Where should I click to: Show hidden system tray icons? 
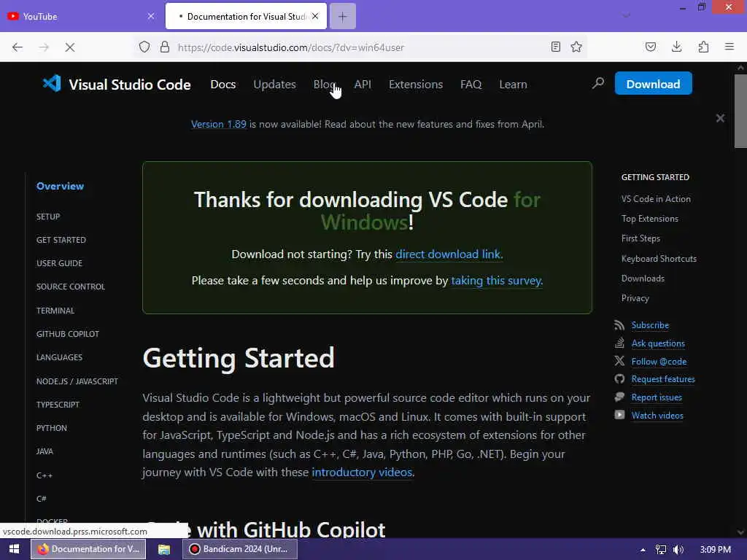coord(643,550)
